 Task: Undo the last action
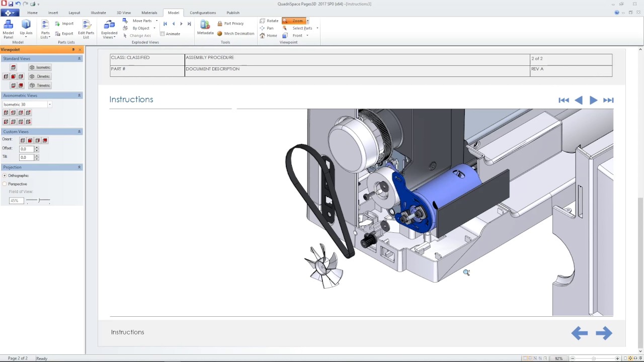coord(18,4)
